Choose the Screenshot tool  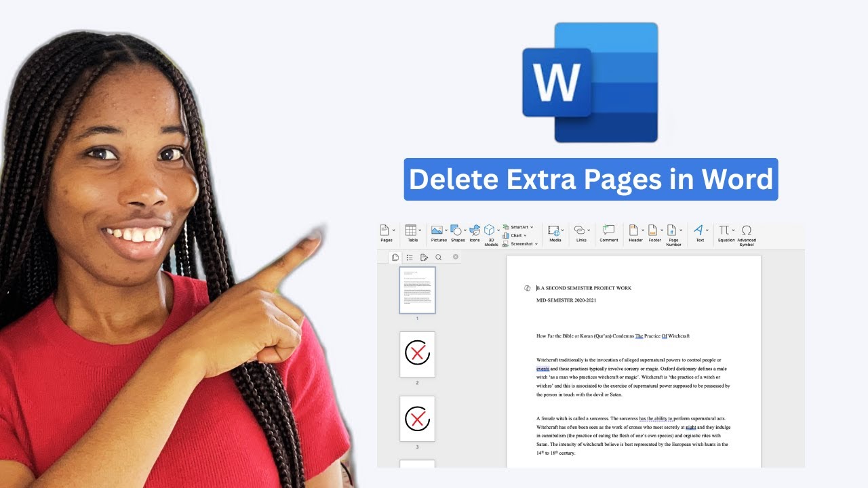(520, 243)
